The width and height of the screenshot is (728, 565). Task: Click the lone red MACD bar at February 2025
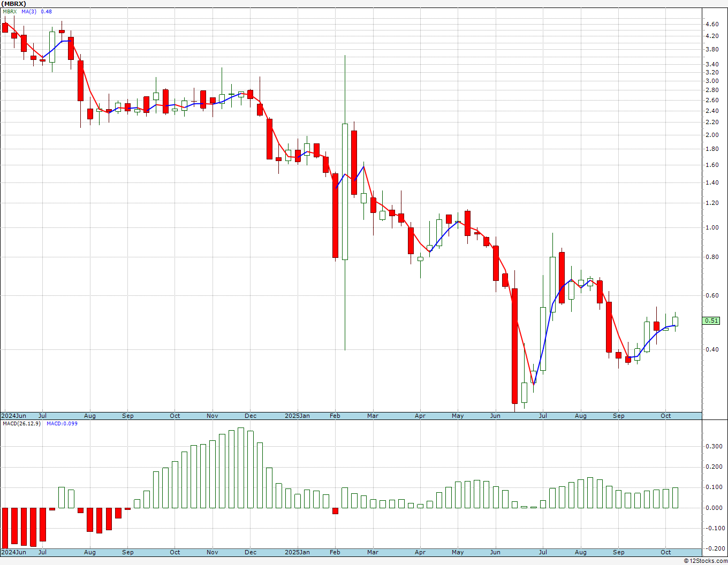(336, 511)
